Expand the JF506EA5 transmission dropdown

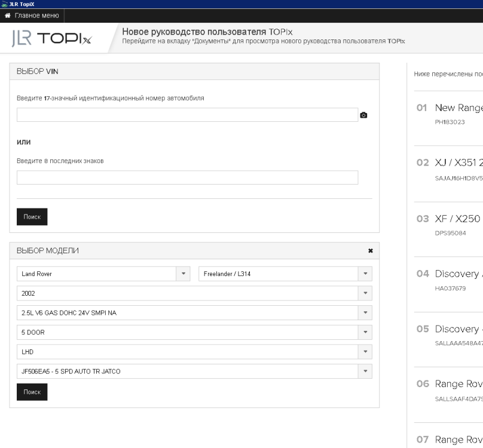(194, 372)
